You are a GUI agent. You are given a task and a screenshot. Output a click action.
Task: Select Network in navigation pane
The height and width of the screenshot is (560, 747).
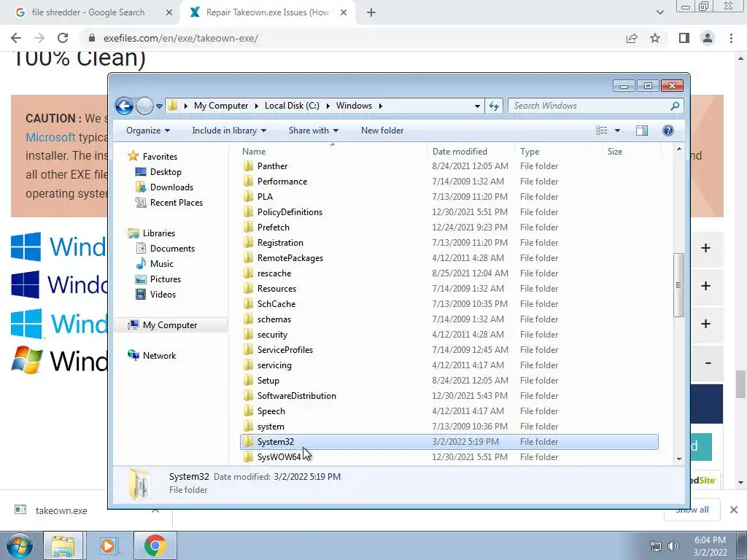[x=159, y=356]
